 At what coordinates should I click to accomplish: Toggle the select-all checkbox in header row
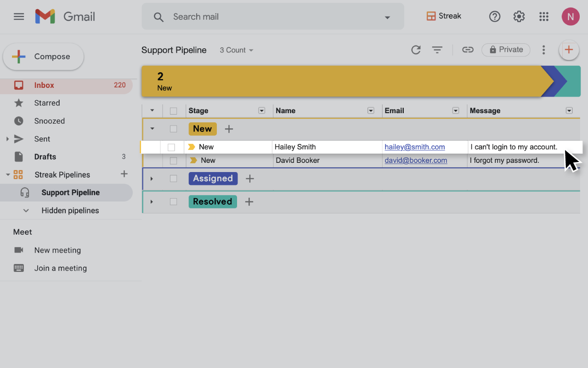[x=173, y=111]
